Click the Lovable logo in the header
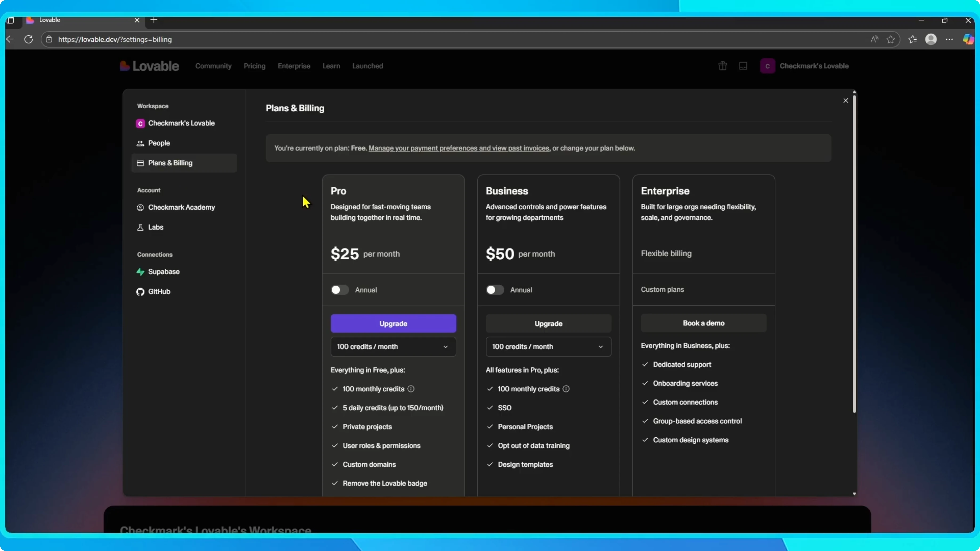The image size is (980, 551). pyautogui.click(x=149, y=66)
